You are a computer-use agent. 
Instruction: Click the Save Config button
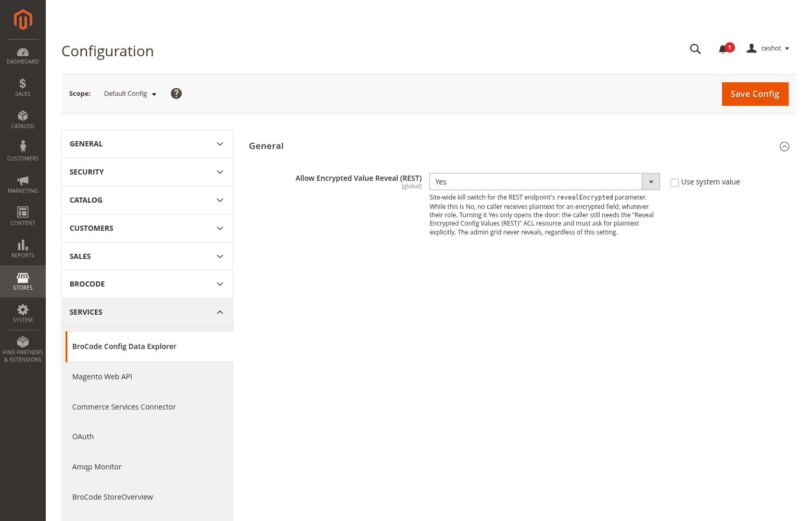point(755,94)
